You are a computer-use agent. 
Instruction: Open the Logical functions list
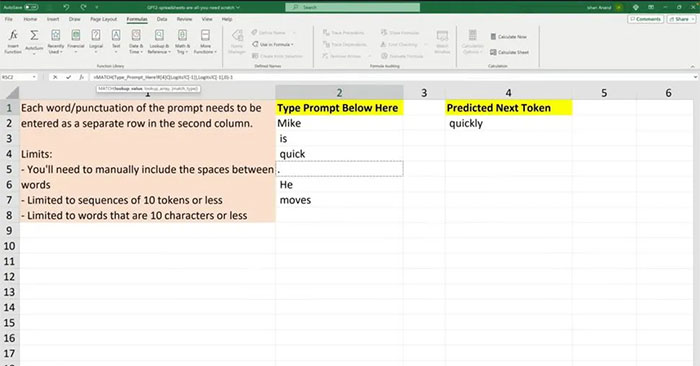point(96,42)
